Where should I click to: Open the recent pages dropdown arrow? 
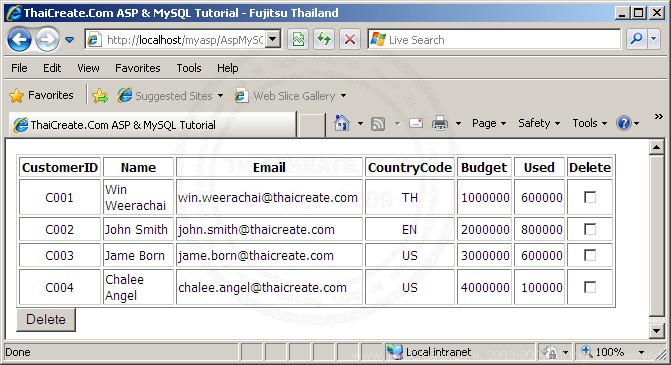click(69, 40)
